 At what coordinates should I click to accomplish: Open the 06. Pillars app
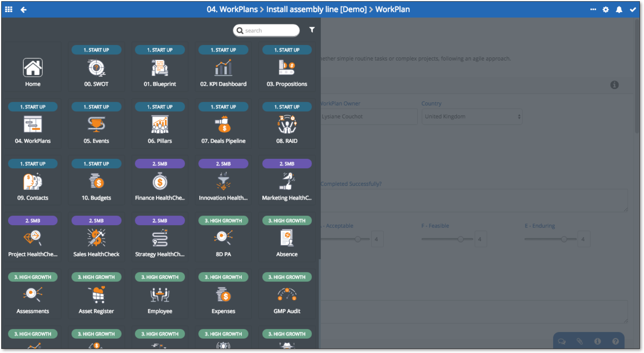[160, 124]
